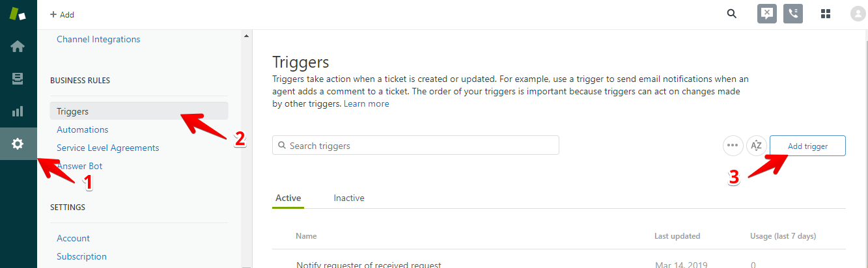
Task: Open the chat status icon
Action: (x=767, y=14)
